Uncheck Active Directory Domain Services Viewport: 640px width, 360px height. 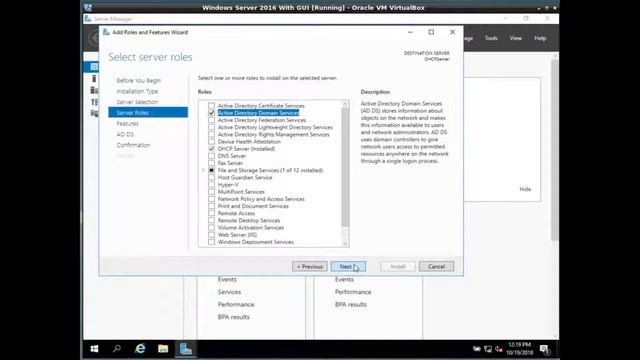(x=211, y=113)
